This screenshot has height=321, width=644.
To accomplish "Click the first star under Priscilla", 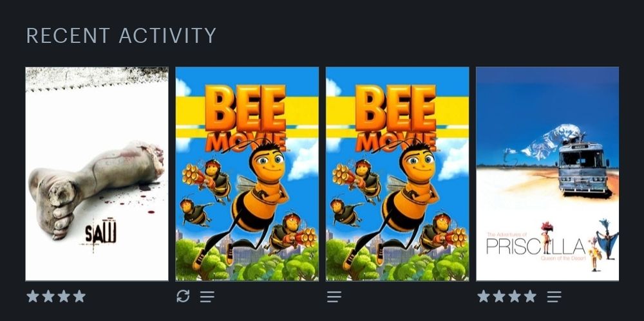I will click(x=484, y=296).
